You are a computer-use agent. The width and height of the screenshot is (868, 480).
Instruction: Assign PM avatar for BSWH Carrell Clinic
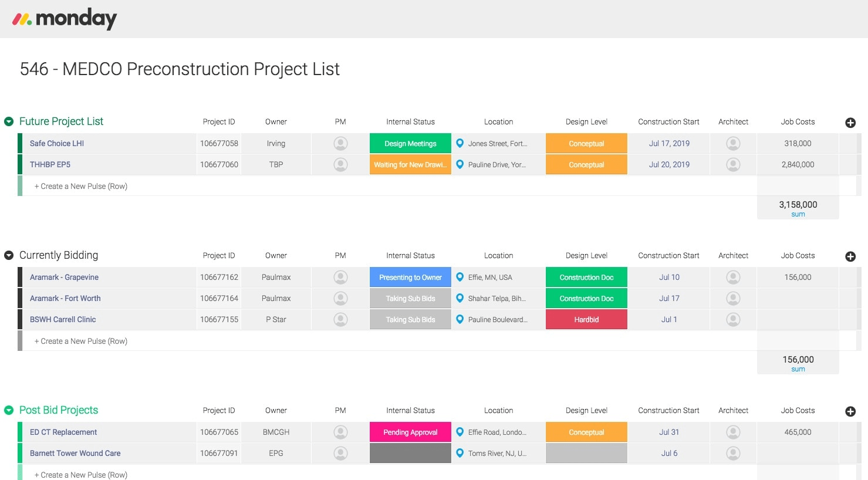(340, 319)
